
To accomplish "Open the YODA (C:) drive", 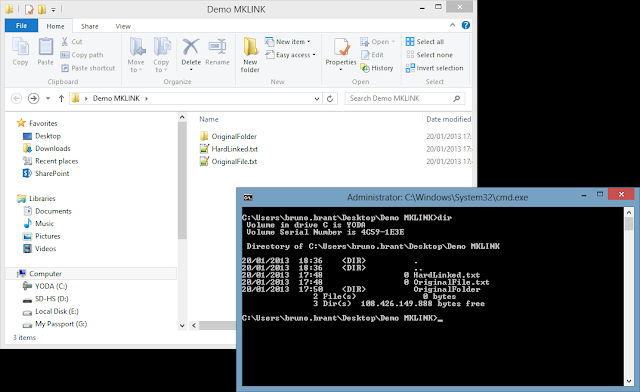I will pos(51,286).
